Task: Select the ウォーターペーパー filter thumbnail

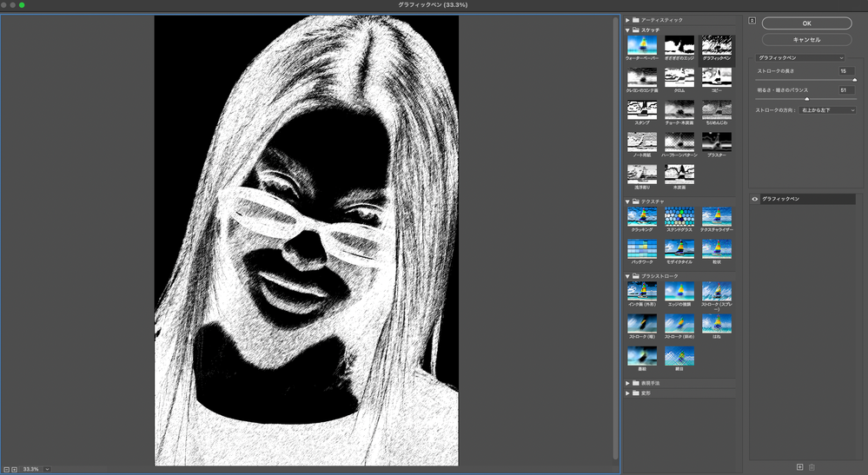Action: tap(641, 45)
